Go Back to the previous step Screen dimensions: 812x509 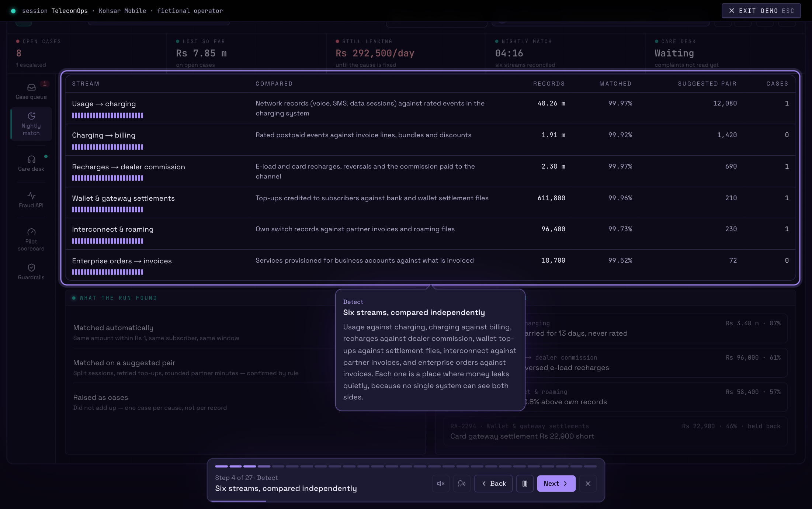[493, 484]
